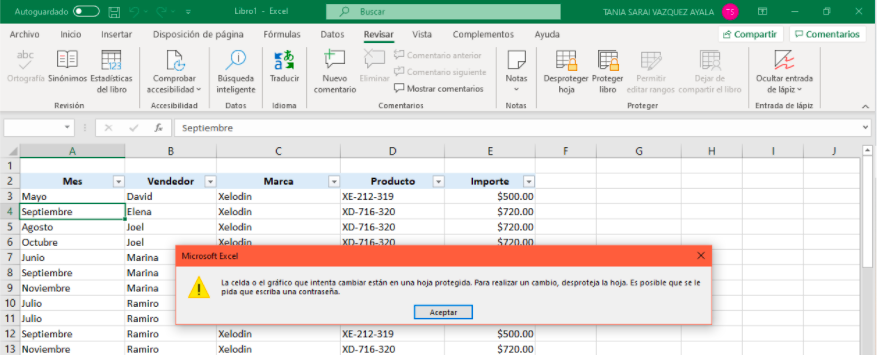Close the Microsoft Excel dialog

[x=701, y=255]
